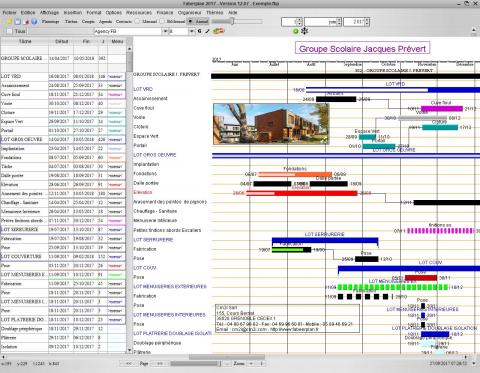Image resolution: width=480 pixels, height=373 pixels.
Task: Click the blue save disk icon
Action: (x=18, y=21)
